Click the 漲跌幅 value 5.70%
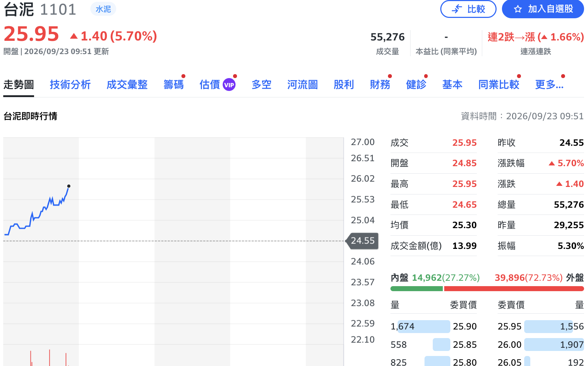This screenshot has width=588, height=366. click(x=566, y=163)
